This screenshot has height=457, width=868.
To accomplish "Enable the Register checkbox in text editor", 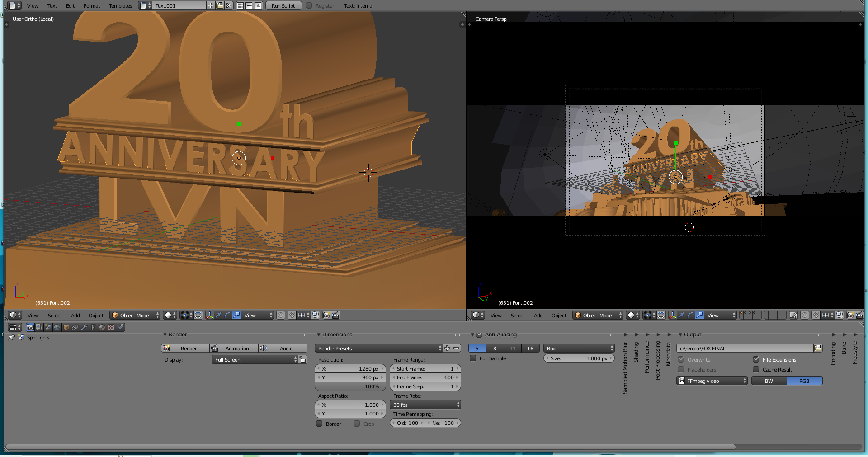I will click(309, 6).
